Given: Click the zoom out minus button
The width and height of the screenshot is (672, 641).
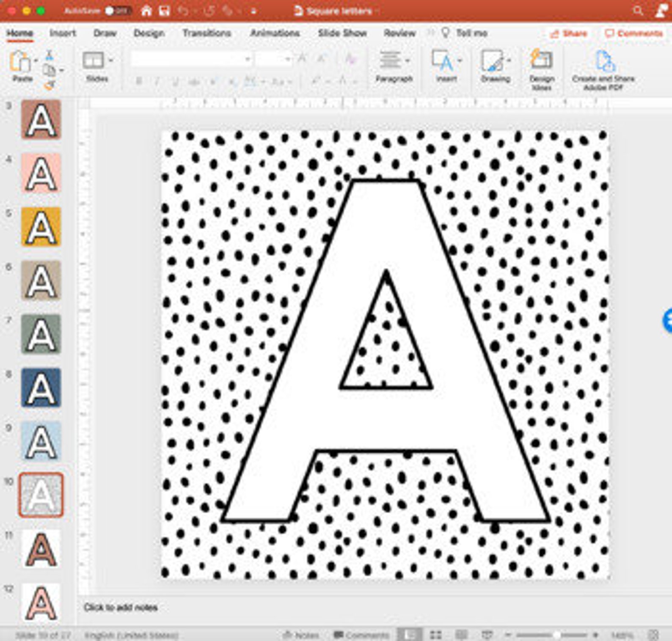Looking at the screenshot, I should [x=508, y=635].
